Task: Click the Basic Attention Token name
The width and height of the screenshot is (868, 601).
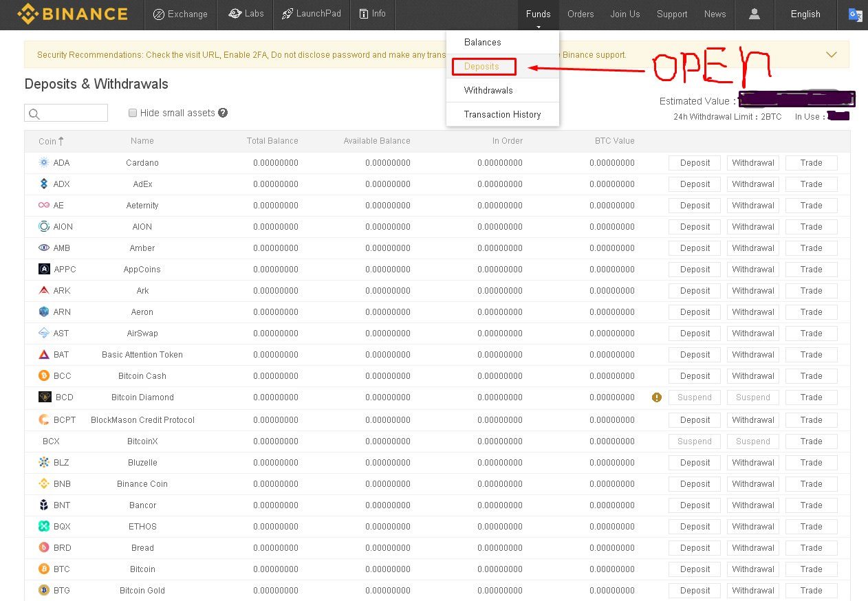Action: [142, 355]
